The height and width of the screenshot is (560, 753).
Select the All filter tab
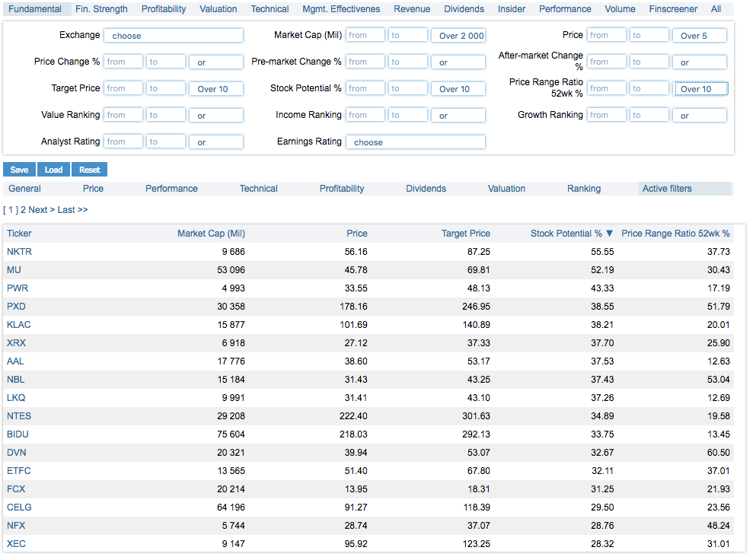click(x=716, y=9)
